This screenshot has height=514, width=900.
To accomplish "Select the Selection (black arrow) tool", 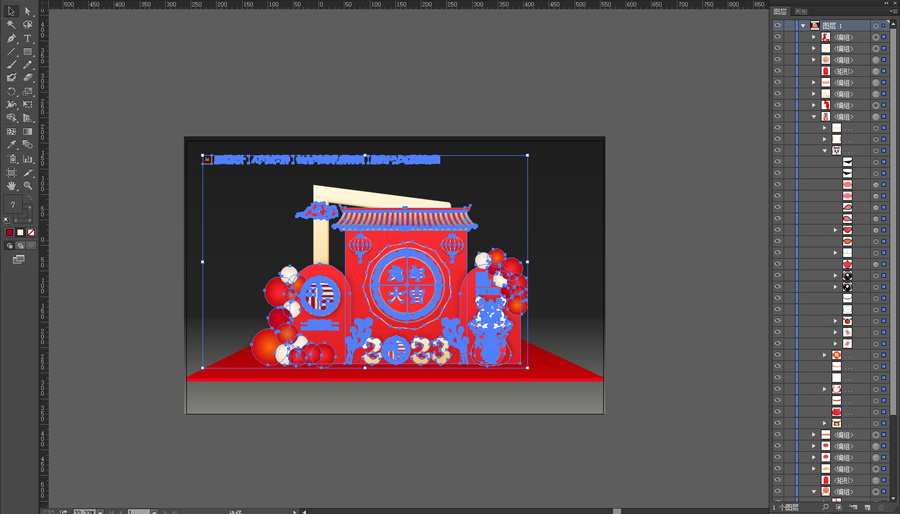I will 11,11.
